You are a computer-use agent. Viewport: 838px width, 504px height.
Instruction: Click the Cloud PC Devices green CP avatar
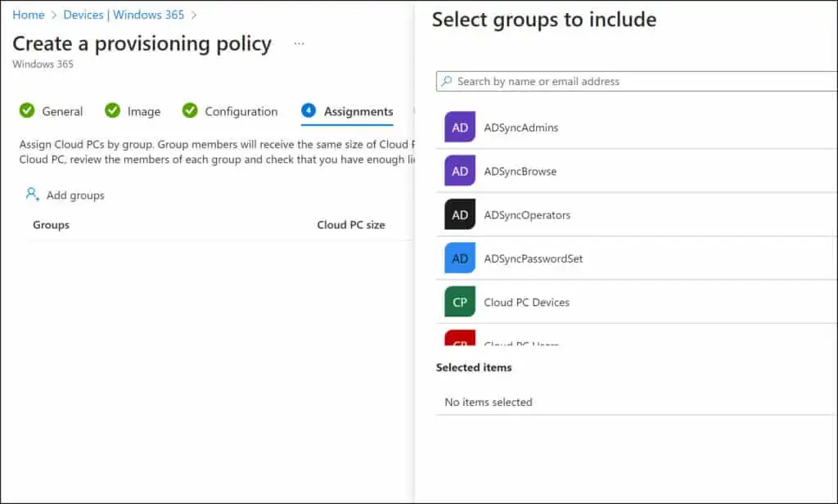click(x=460, y=302)
